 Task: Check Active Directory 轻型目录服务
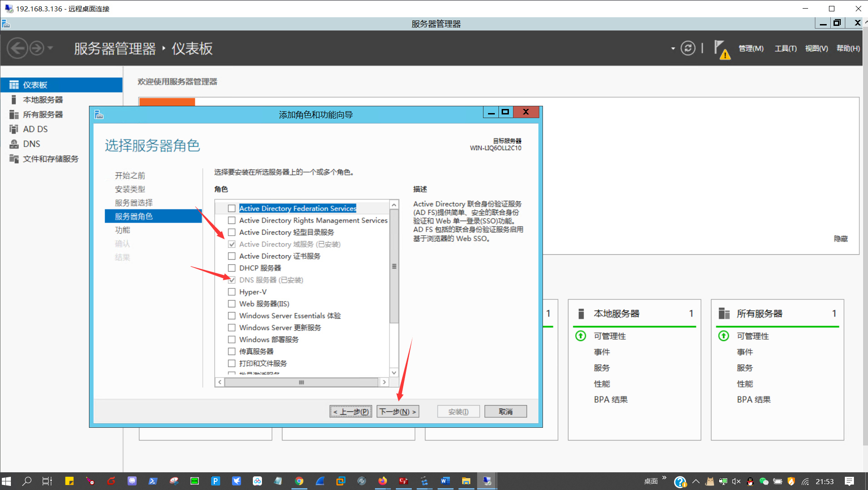[x=232, y=232]
